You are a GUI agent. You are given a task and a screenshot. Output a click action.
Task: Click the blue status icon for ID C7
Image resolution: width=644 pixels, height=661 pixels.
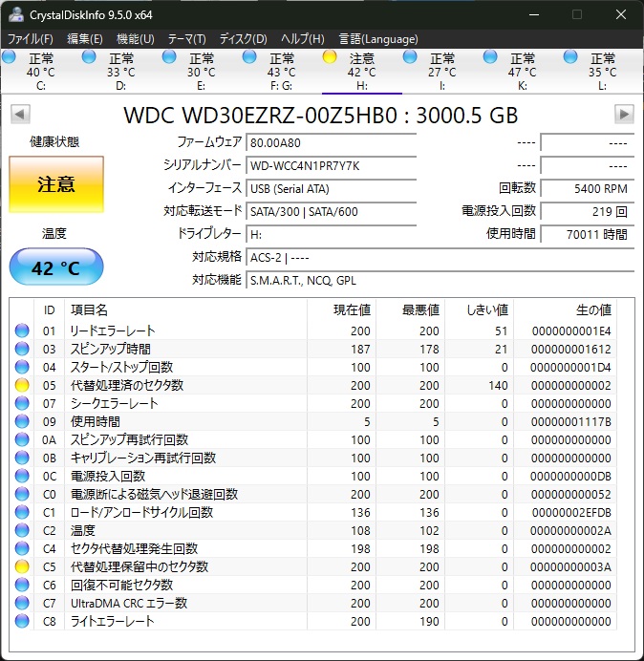(x=22, y=603)
